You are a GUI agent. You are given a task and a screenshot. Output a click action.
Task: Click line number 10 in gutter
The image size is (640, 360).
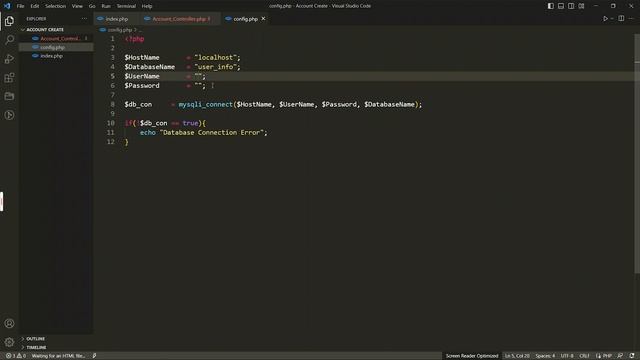point(111,123)
